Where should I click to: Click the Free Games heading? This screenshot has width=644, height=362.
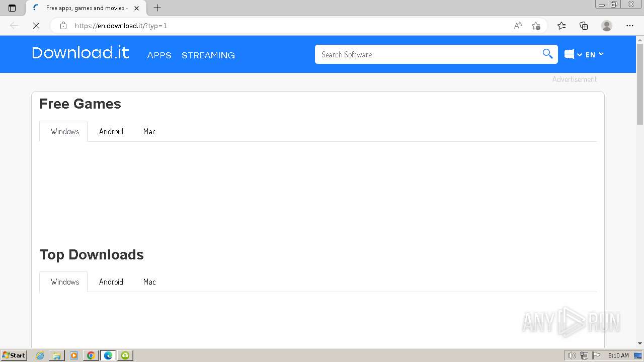(80, 104)
